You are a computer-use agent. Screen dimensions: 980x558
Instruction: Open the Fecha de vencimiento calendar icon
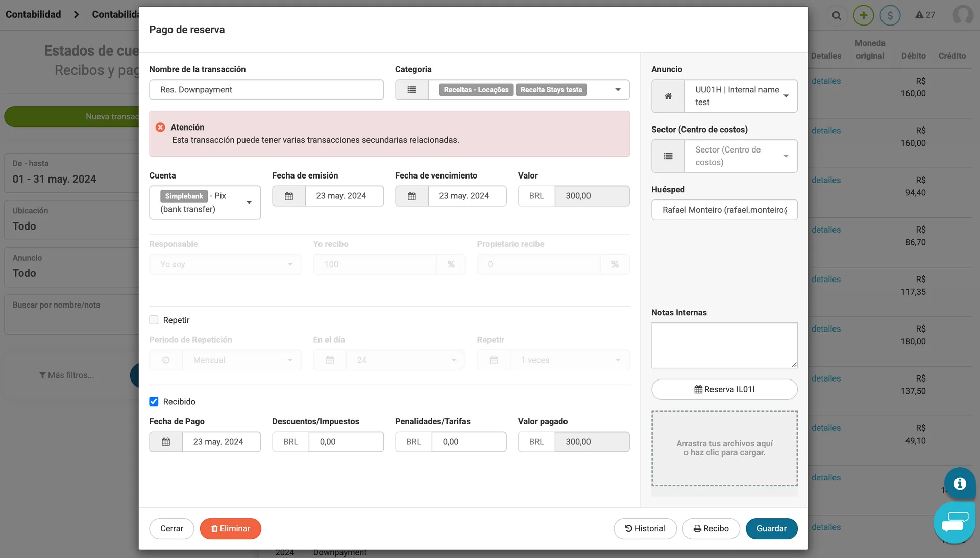pos(412,196)
